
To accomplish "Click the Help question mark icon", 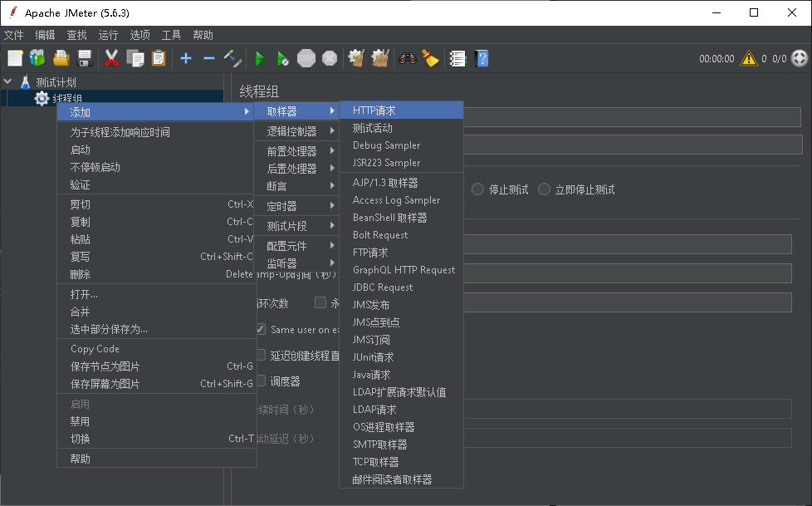I will coord(482,58).
